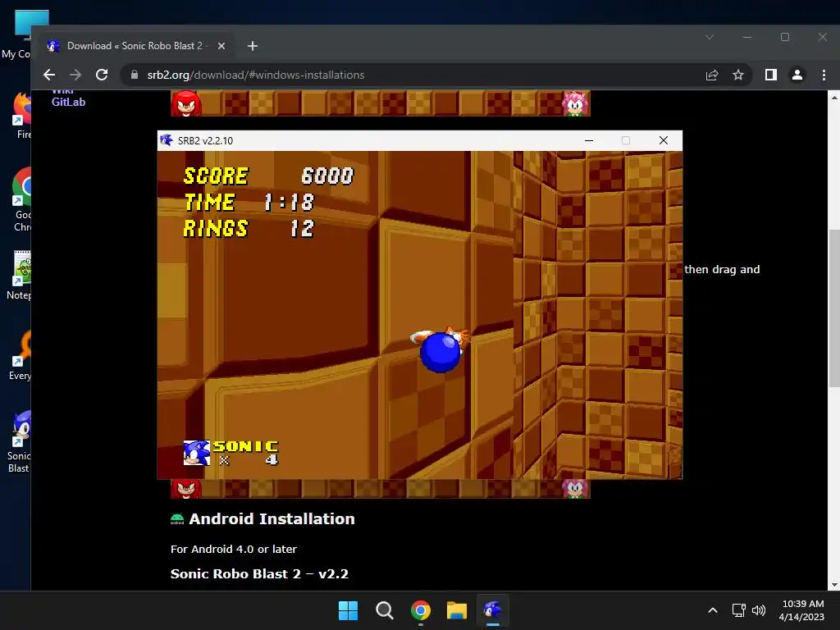Open Chrome's three-dot menu
The image size is (840, 630).
coord(824,75)
